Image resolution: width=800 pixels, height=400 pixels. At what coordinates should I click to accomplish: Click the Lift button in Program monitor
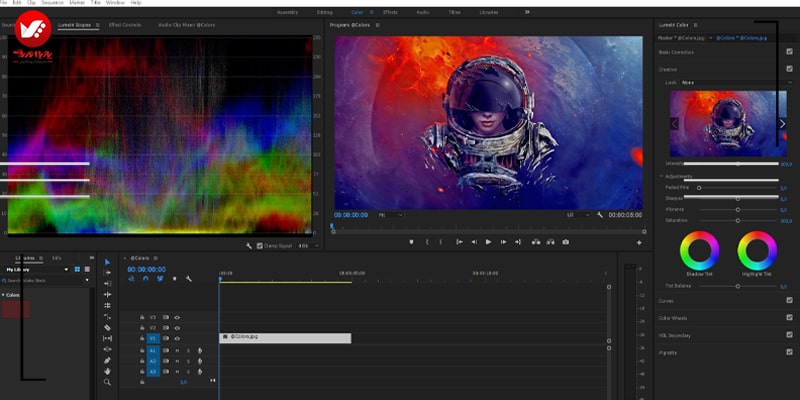pos(536,242)
